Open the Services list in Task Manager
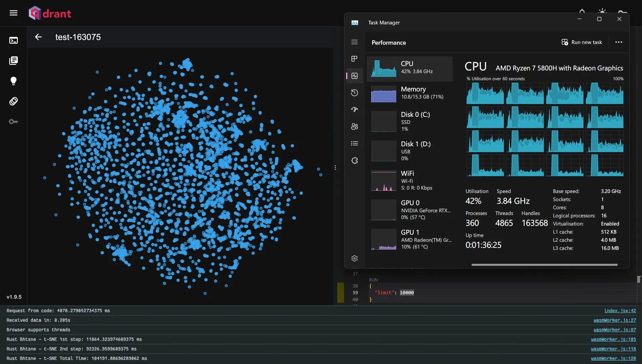Screen dimensions: 642x364 [354, 160]
